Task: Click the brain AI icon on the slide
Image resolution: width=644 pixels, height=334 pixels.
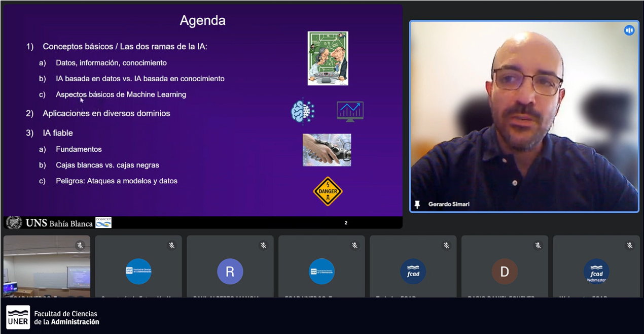Action: coord(303,111)
